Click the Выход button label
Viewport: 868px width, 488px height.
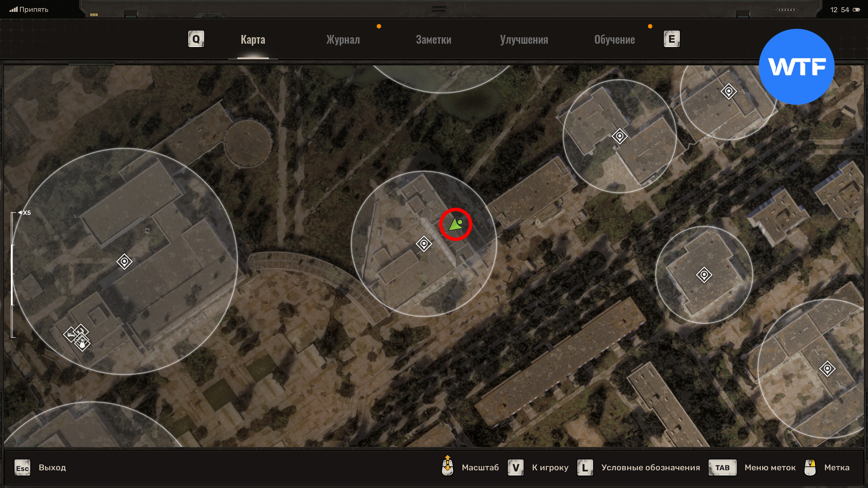52,468
